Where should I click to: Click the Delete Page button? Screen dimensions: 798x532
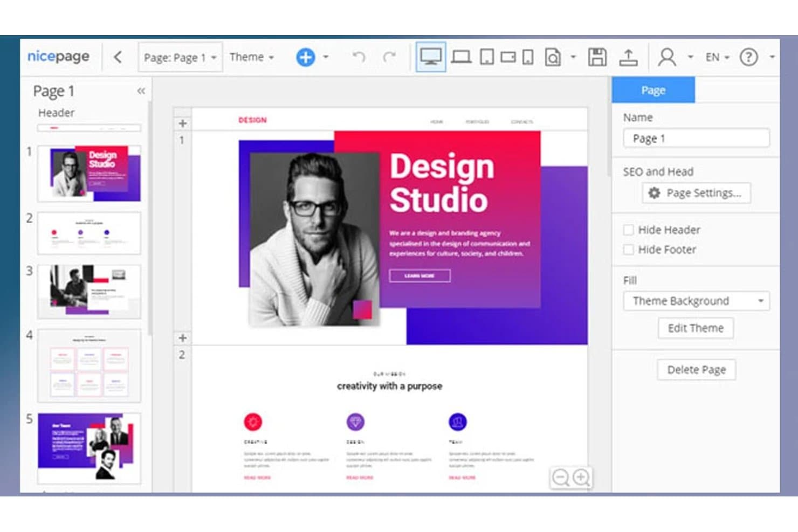point(696,370)
